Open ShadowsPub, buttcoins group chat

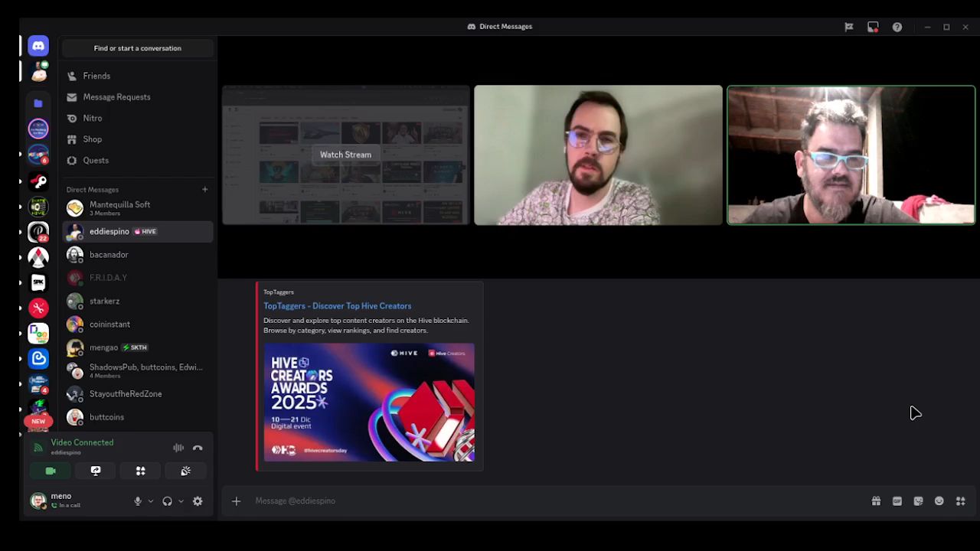pyautogui.click(x=138, y=370)
